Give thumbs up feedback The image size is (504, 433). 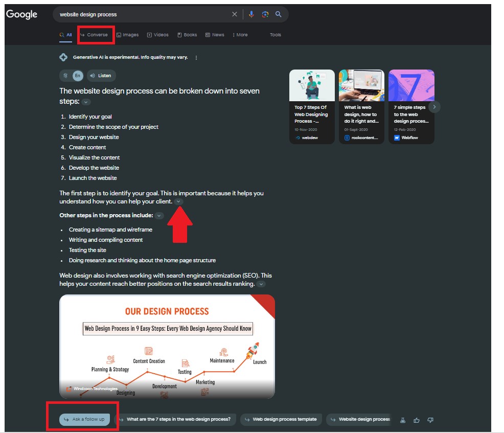pos(417,420)
